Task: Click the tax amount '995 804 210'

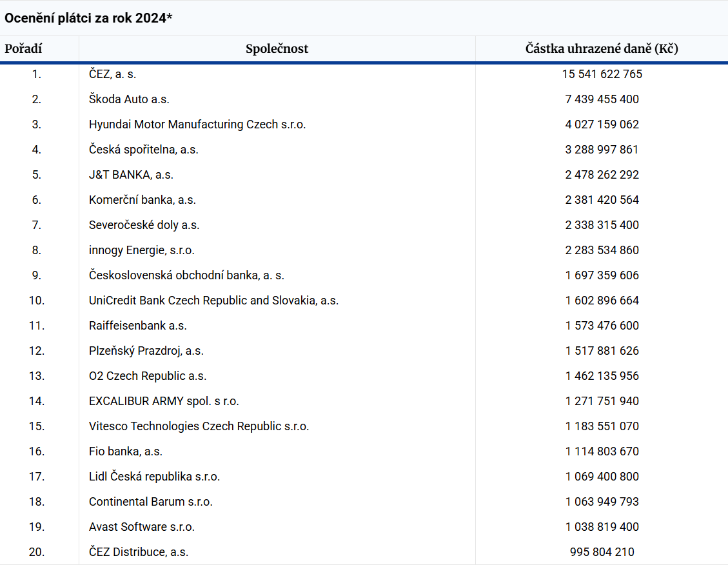Action: (602, 552)
